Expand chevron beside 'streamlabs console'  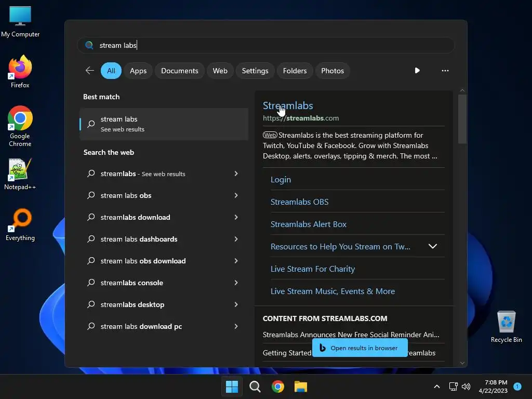(x=236, y=283)
